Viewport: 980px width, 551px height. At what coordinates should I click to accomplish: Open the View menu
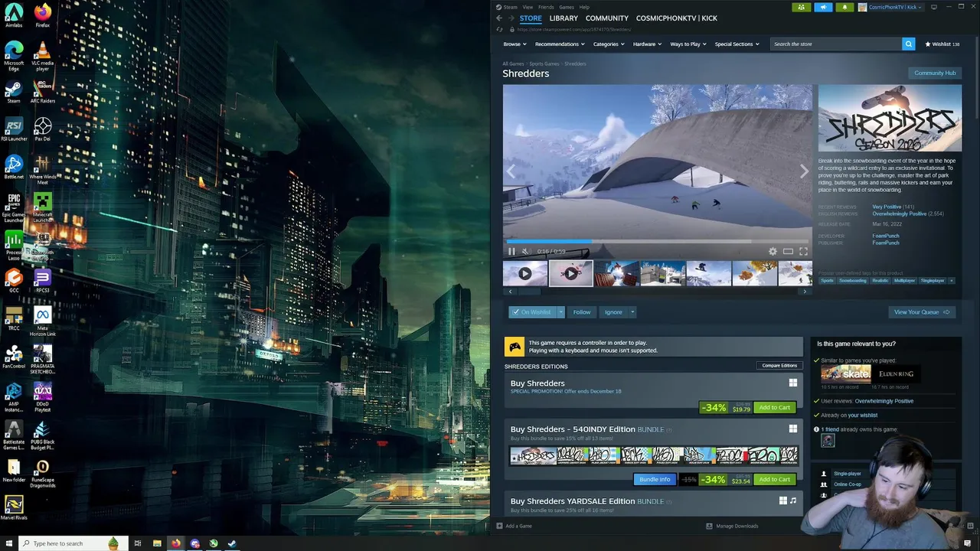click(528, 7)
